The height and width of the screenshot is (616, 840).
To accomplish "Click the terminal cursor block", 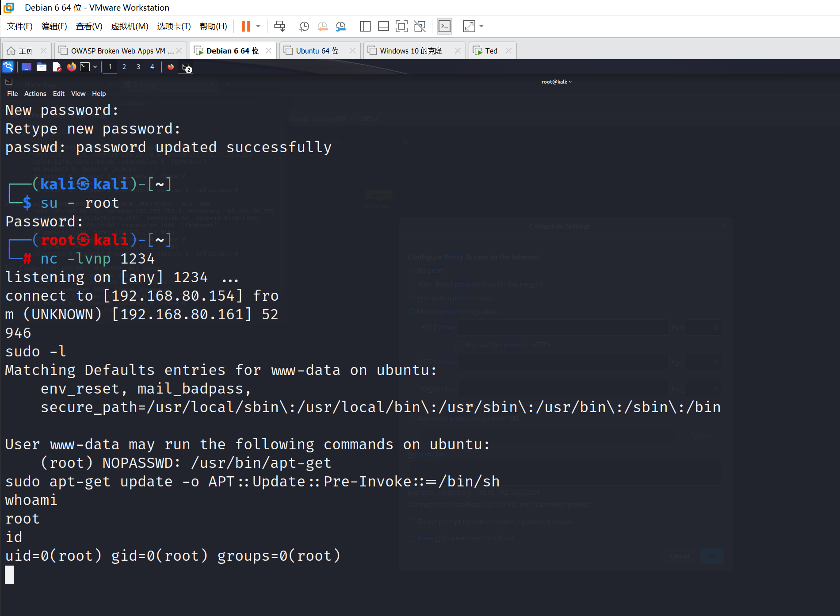I will tap(9, 574).
